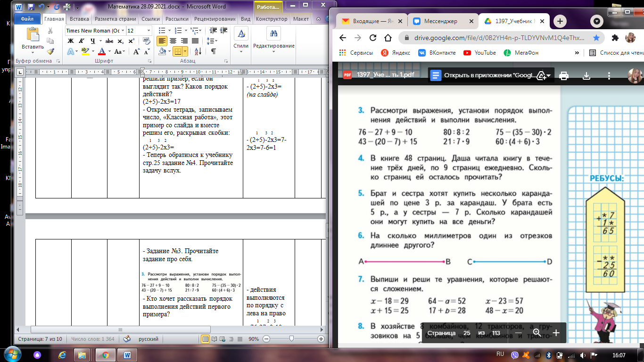Switch to the Рецензирование ribbon tab

click(214, 19)
